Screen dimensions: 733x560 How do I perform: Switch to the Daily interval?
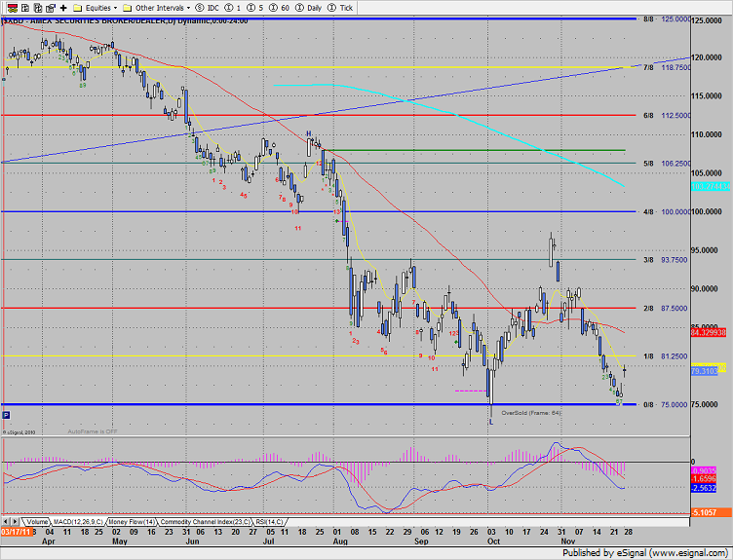(308, 8)
